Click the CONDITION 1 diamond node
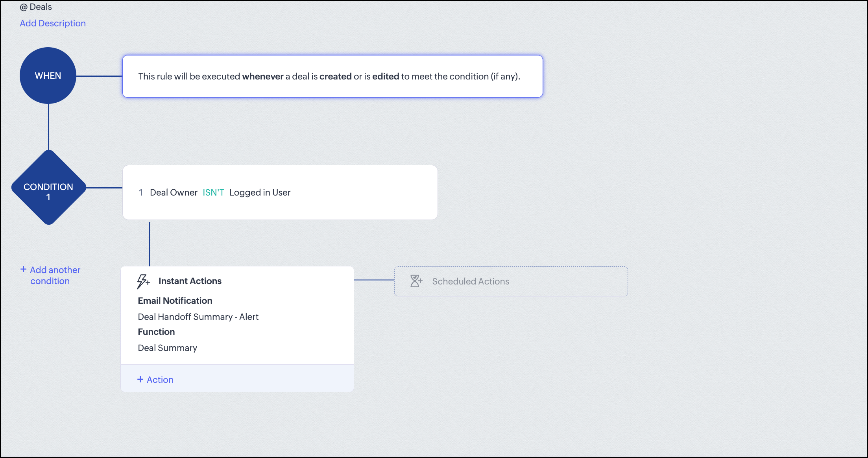Image resolution: width=868 pixels, height=458 pixels. click(x=48, y=188)
